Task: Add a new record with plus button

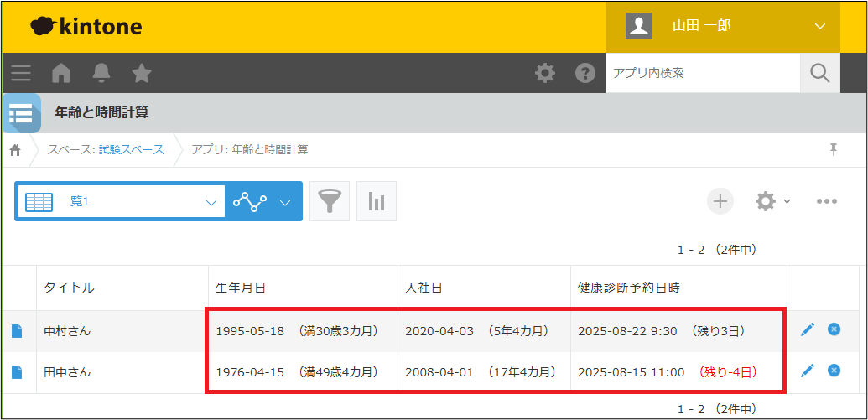Action: tap(720, 201)
